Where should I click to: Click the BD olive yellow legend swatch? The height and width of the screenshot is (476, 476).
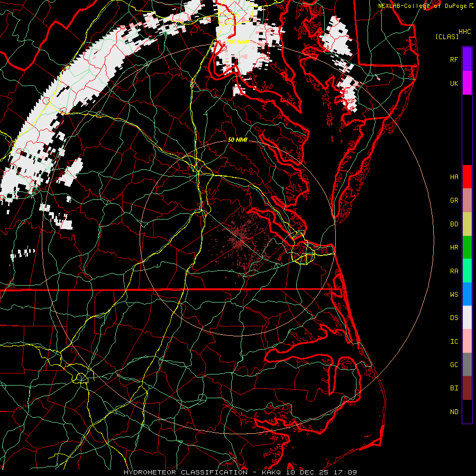pos(467,224)
